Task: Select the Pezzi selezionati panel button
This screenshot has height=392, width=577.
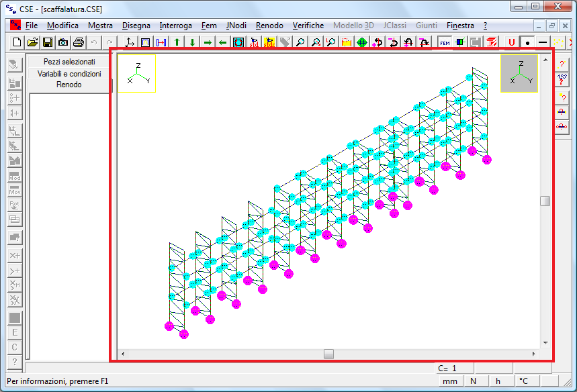Action: coord(69,62)
